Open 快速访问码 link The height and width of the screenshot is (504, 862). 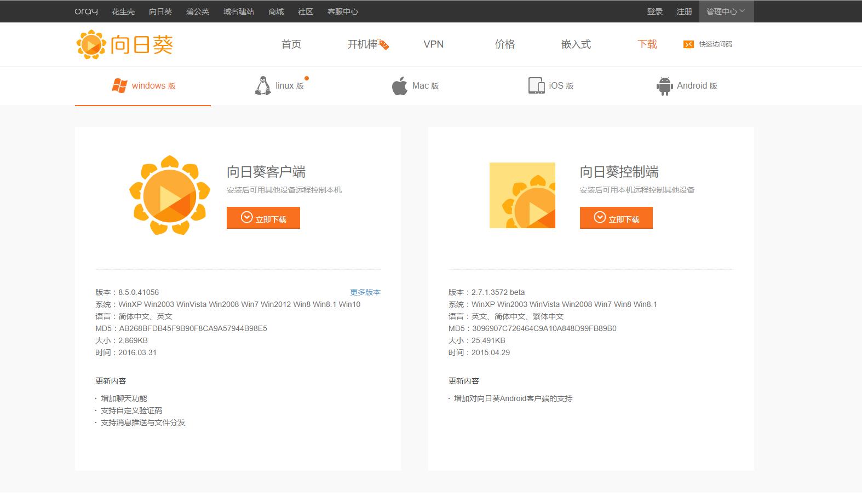tap(715, 44)
